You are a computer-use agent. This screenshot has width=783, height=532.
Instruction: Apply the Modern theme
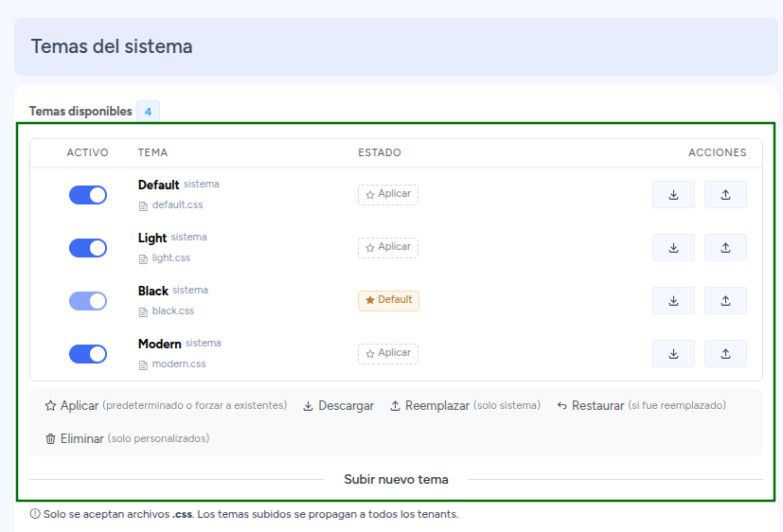pos(388,353)
